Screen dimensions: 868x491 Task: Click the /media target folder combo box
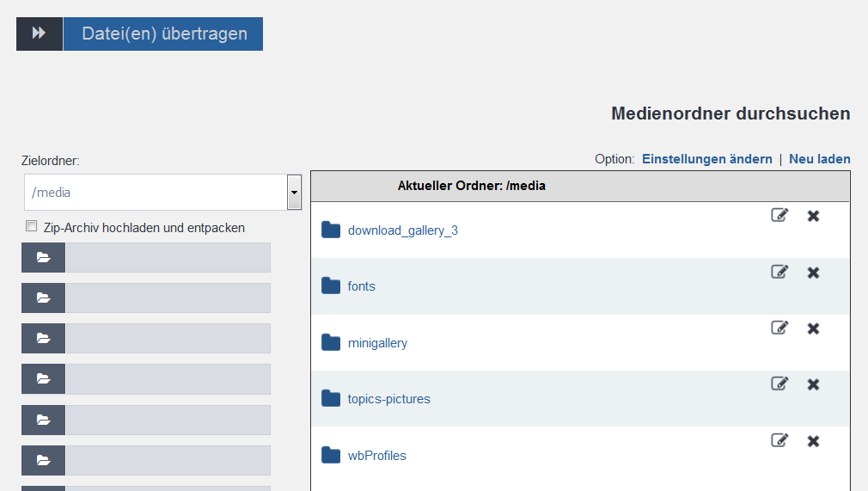point(162,193)
